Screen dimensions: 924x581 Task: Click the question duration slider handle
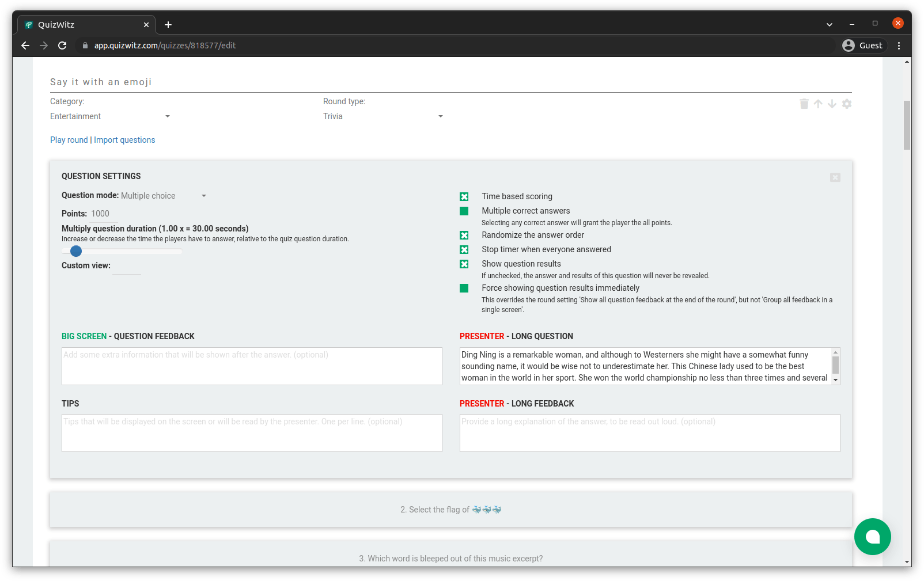pyautogui.click(x=76, y=251)
